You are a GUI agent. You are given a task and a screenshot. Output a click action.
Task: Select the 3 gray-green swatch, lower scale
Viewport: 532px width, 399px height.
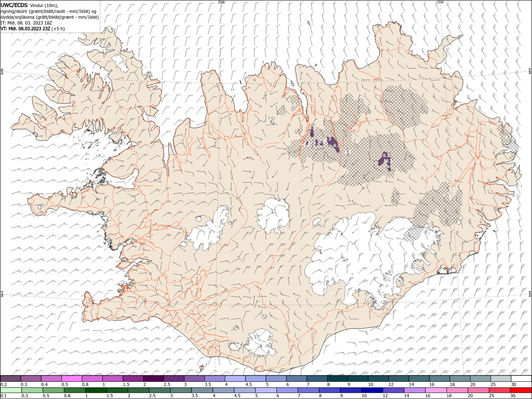[181, 390]
